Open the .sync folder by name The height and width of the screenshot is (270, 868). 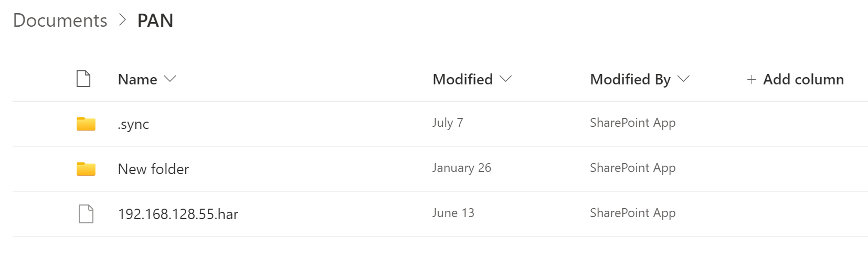[133, 124]
